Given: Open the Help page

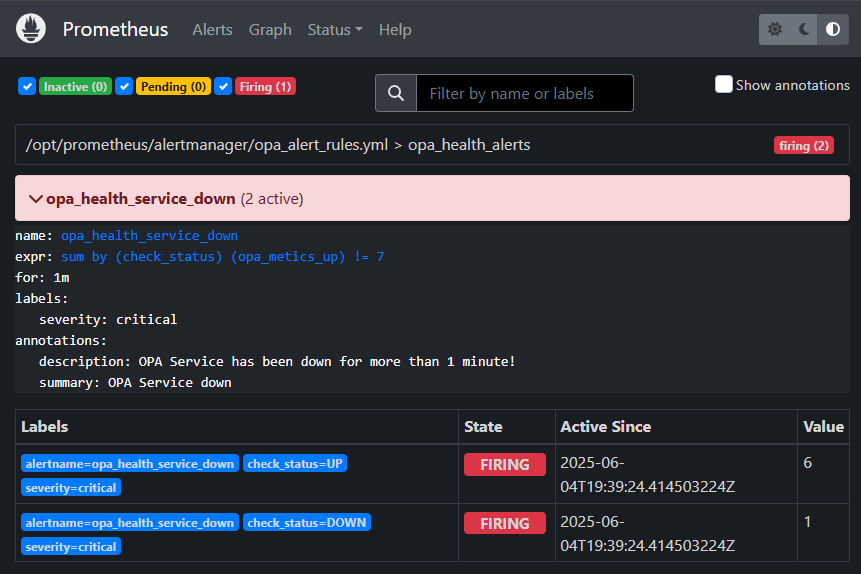Looking at the screenshot, I should click(x=395, y=30).
